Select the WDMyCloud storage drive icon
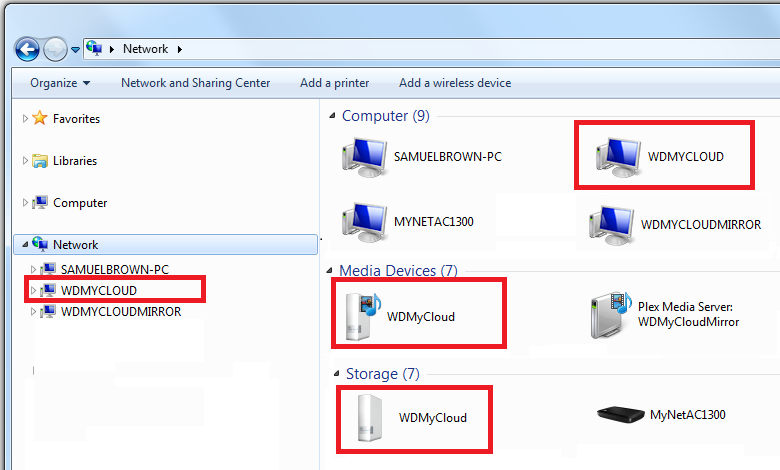The width and height of the screenshot is (780, 470). [x=370, y=418]
